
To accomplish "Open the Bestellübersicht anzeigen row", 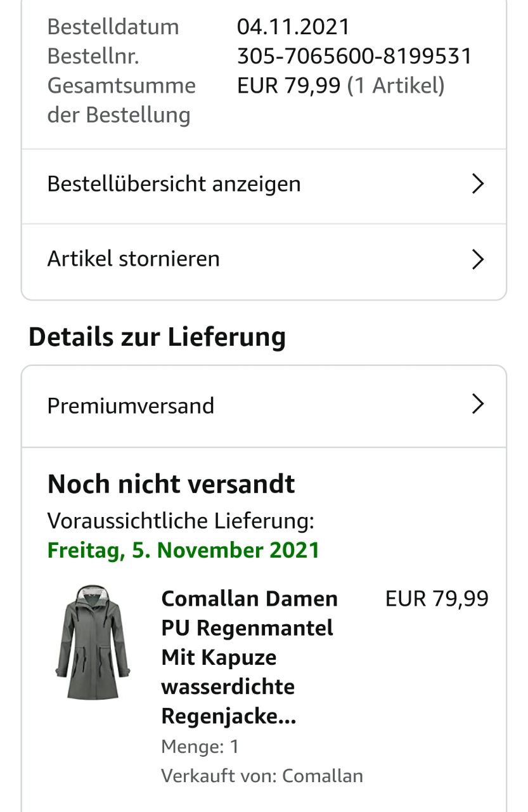I will pyautogui.click(x=264, y=187).
